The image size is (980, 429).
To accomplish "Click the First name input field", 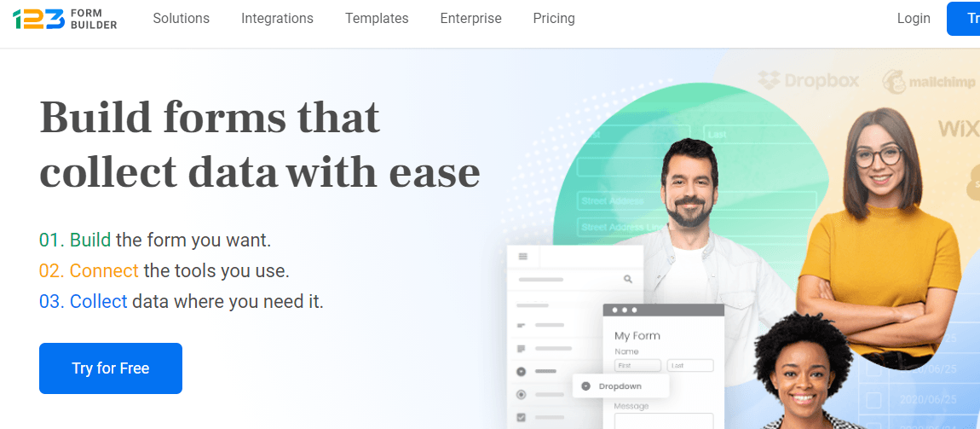I will click(637, 365).
